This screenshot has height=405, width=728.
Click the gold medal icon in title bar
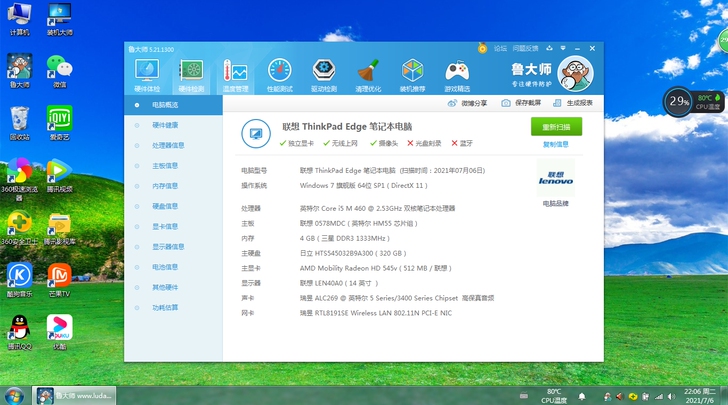tap(482, 48)
